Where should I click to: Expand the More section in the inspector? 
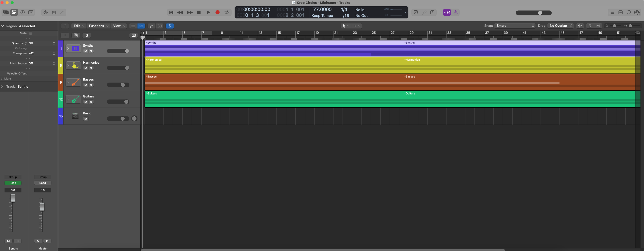(2, 79)
